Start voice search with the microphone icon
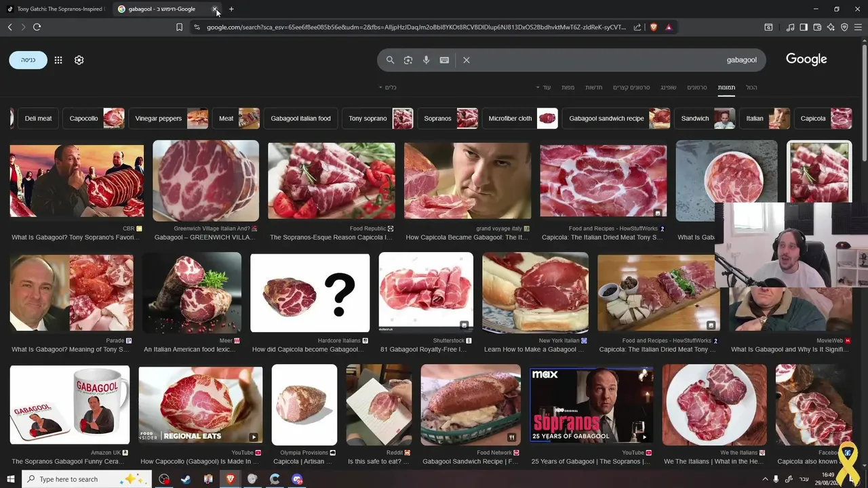Viewport: 868px width, 488px height. tap(426, 60)
